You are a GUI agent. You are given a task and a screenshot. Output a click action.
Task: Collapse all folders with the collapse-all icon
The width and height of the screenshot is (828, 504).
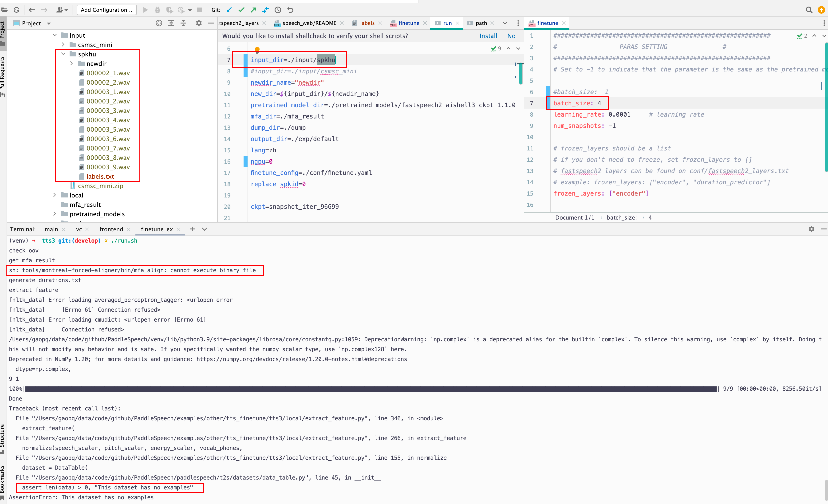[x=183, y=23]
